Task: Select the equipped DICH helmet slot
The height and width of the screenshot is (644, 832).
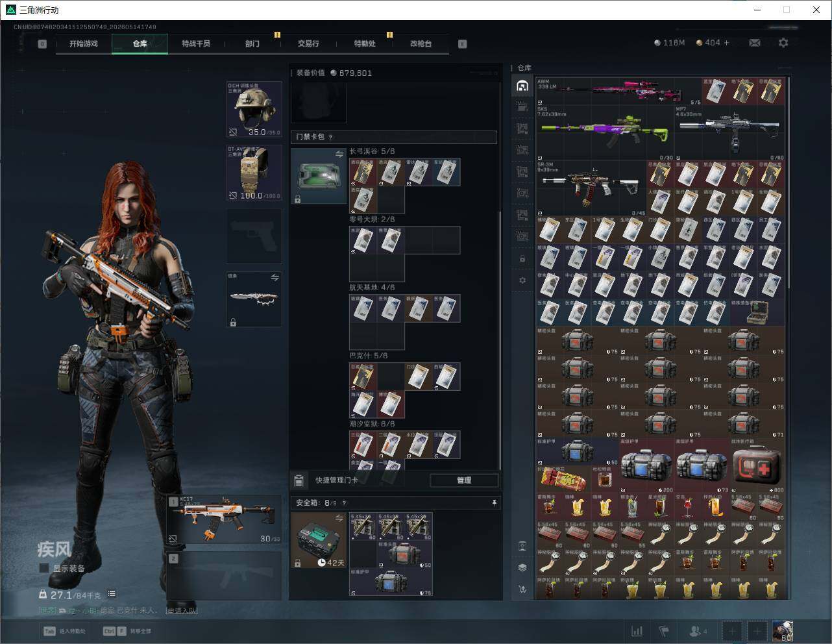Action: (254, 109)
